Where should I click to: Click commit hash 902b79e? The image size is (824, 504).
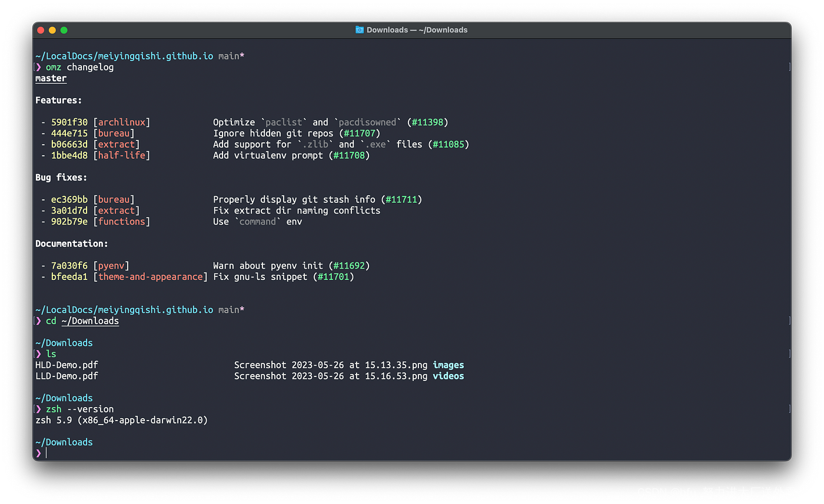tap(69, 222)
